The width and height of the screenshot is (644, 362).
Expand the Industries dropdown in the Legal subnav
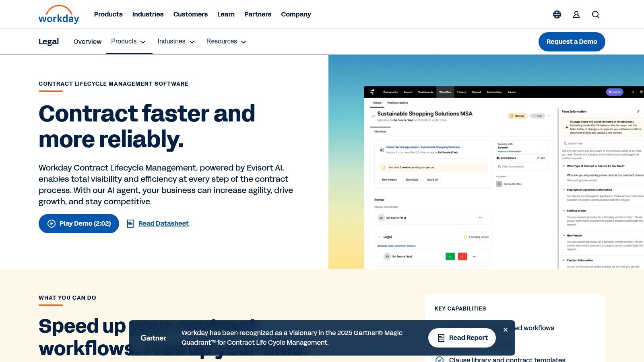(x=176, y=41)
